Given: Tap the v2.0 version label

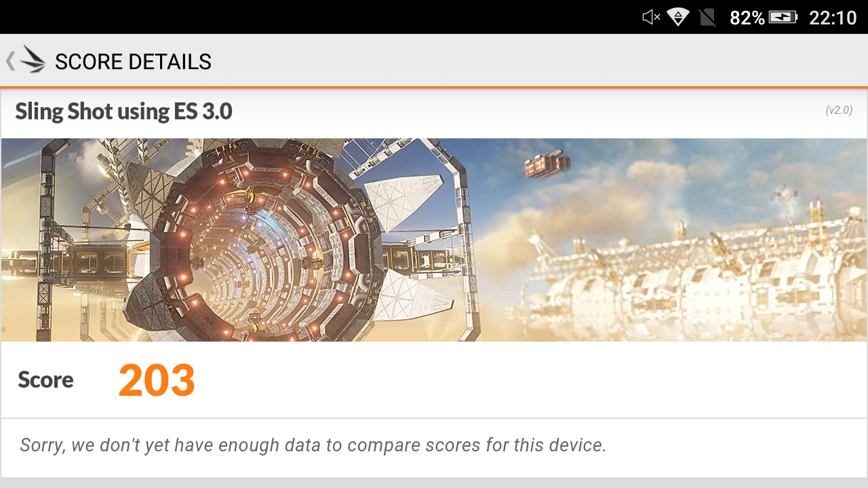Looking at the screenshot, I should click(839, 110).
